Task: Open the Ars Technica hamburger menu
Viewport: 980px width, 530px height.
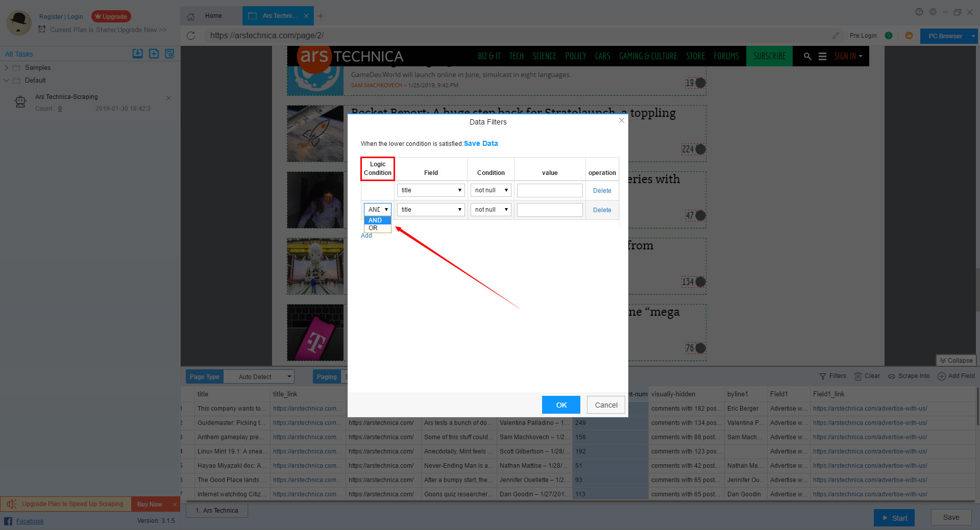Action: [x=822, y=56]
